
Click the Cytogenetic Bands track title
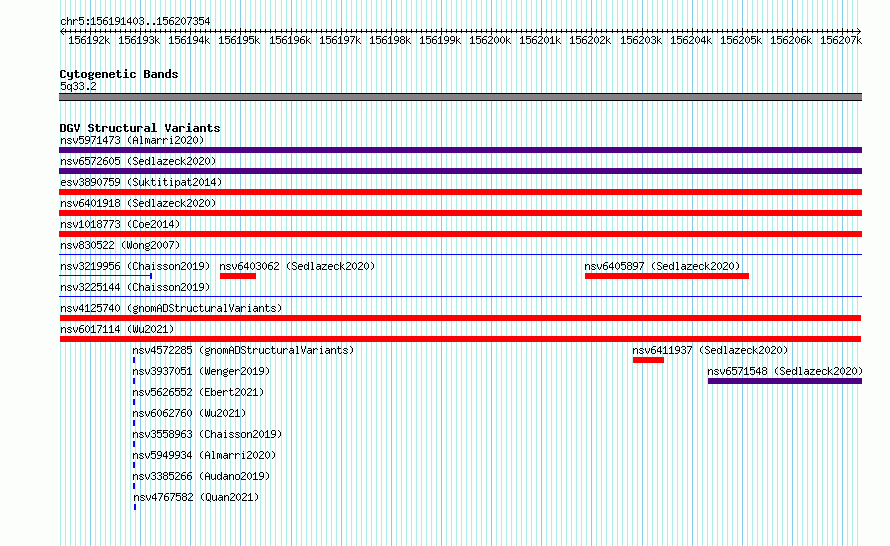119,74
